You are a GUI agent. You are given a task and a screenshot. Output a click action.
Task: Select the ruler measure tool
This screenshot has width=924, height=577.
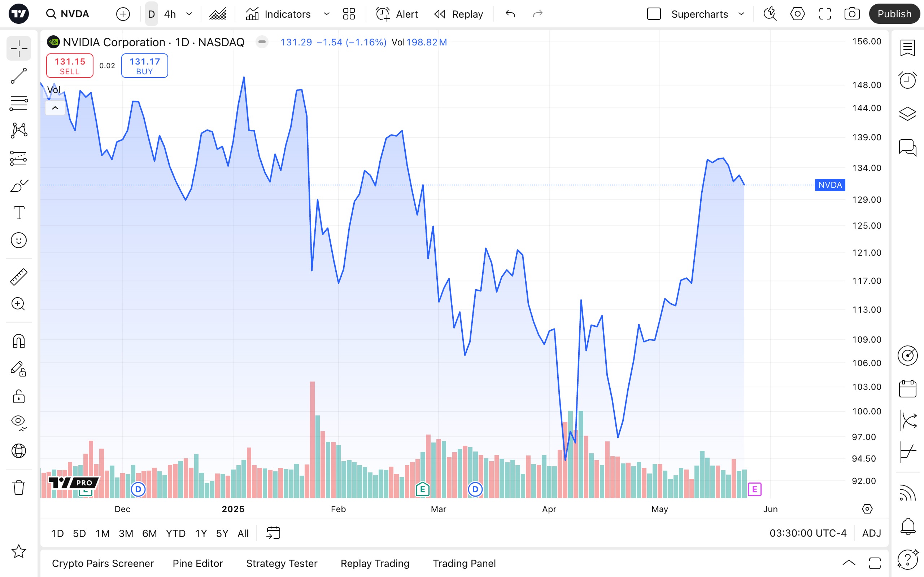click(19, 277)
